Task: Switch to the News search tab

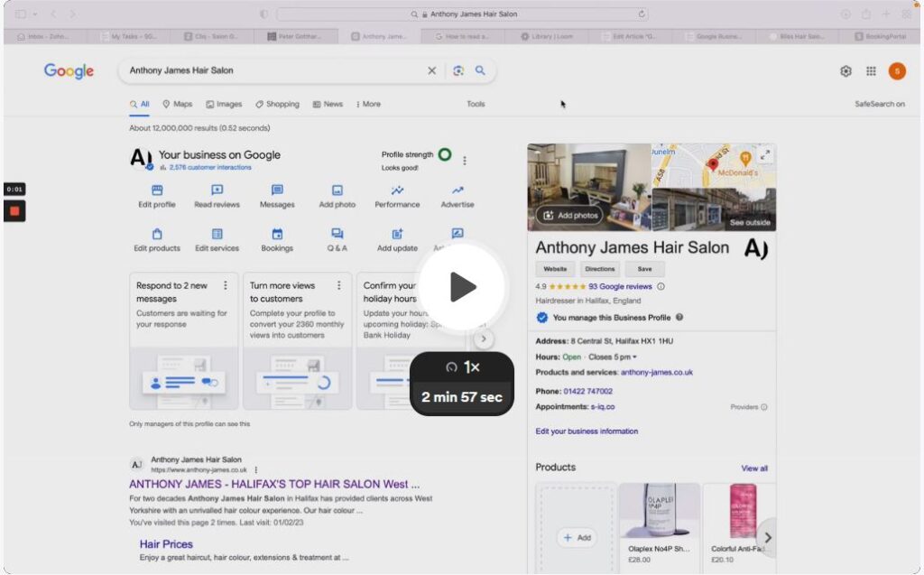Action: (328, 105)
